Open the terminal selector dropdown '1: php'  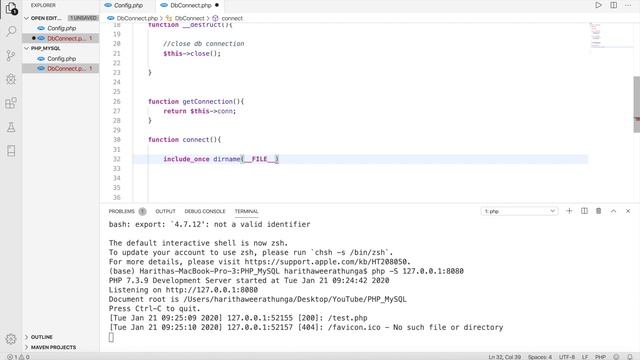(519, 211)
